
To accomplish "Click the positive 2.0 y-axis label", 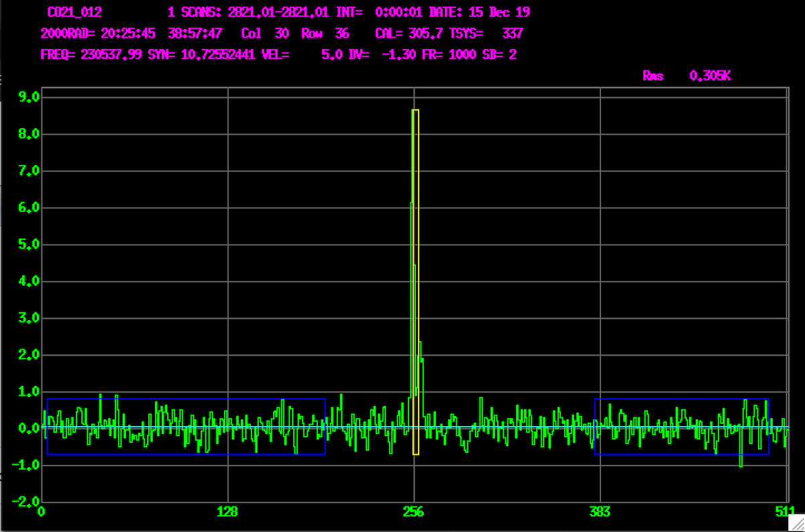I will point(30,354).
